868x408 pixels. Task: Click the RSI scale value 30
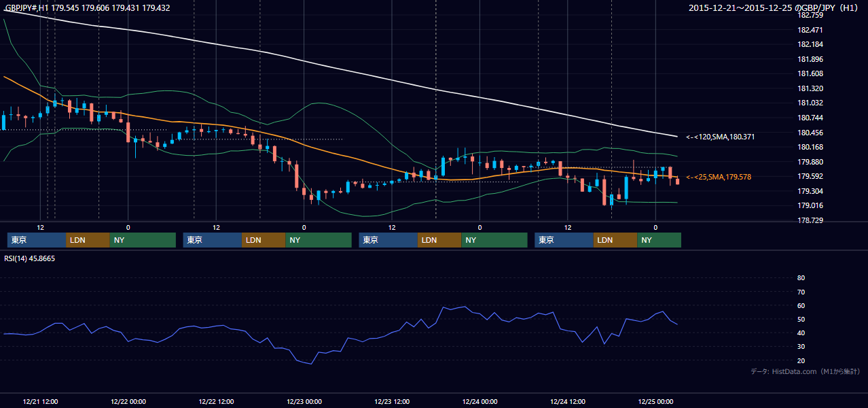coord(801,347)
